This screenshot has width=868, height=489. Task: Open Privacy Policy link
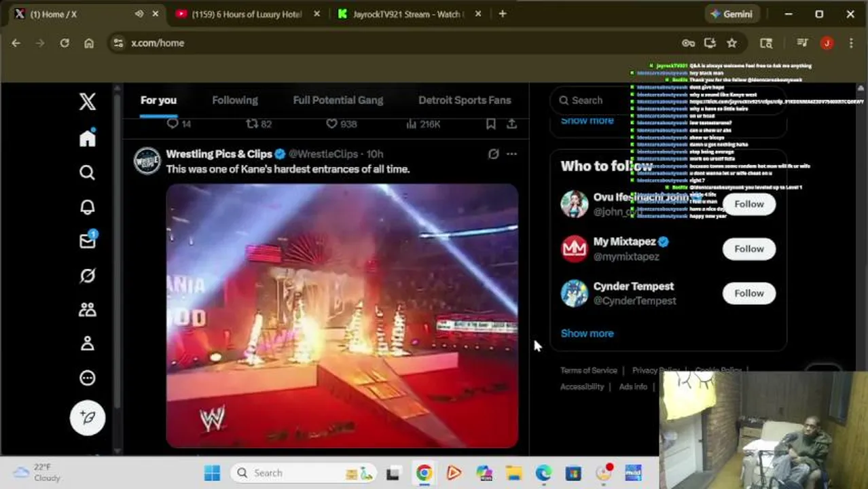655,370
